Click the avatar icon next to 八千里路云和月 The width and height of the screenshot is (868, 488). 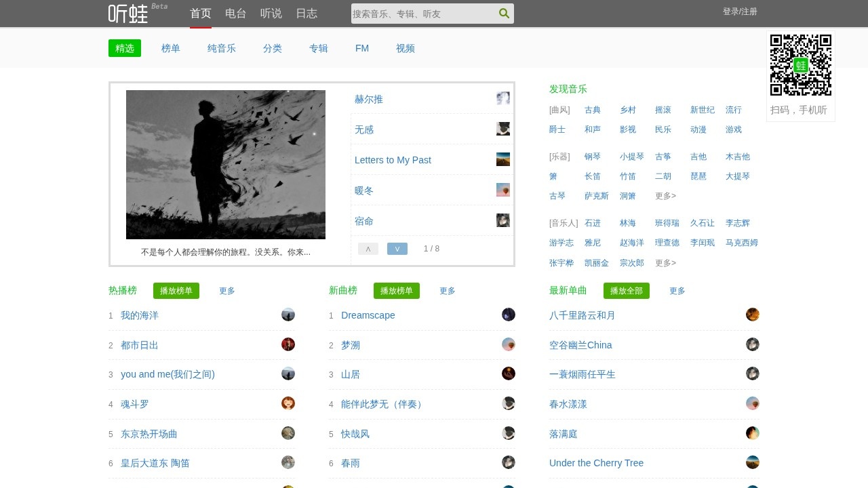click(752, 314)
